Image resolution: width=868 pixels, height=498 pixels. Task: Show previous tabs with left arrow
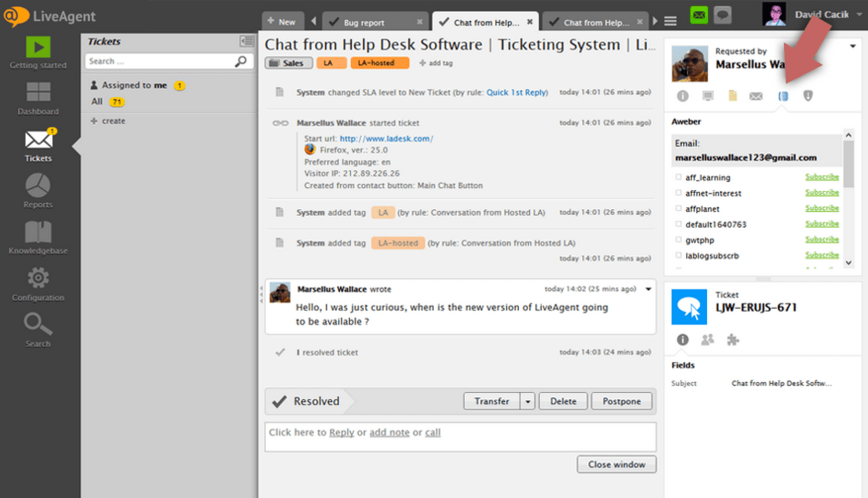pos(314,21)
